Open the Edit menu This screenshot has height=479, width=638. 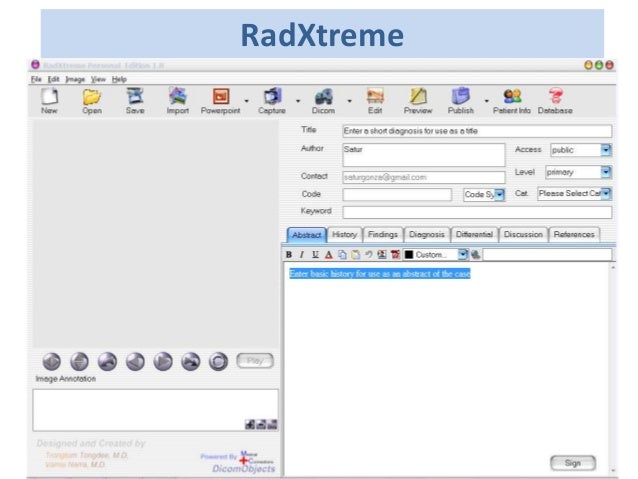[x=53, y=79]
